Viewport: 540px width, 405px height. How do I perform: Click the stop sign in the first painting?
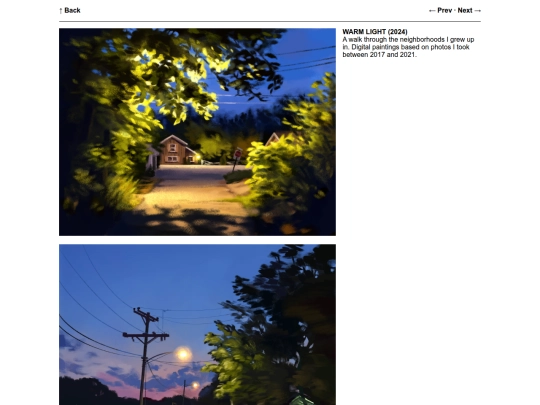[238, 154]
